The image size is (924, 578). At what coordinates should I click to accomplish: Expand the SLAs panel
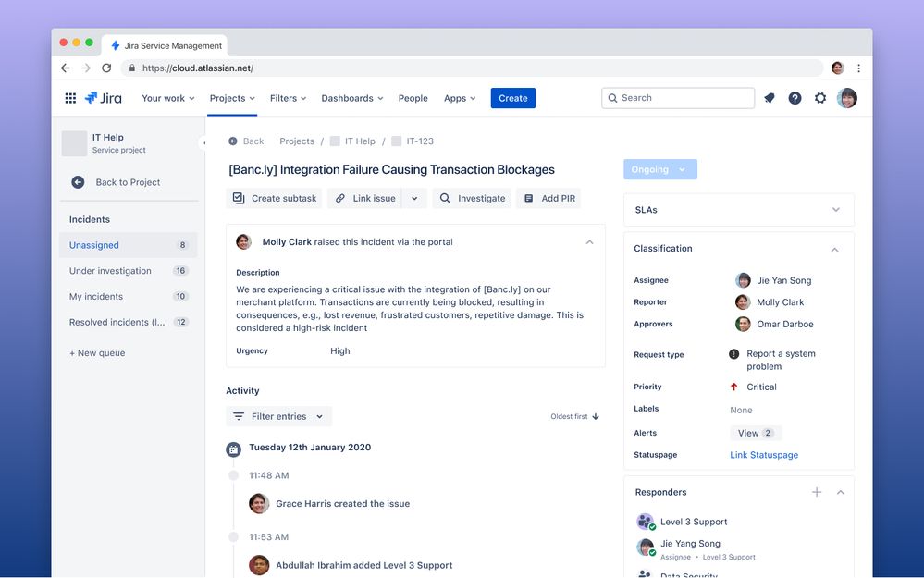point(835,210)
